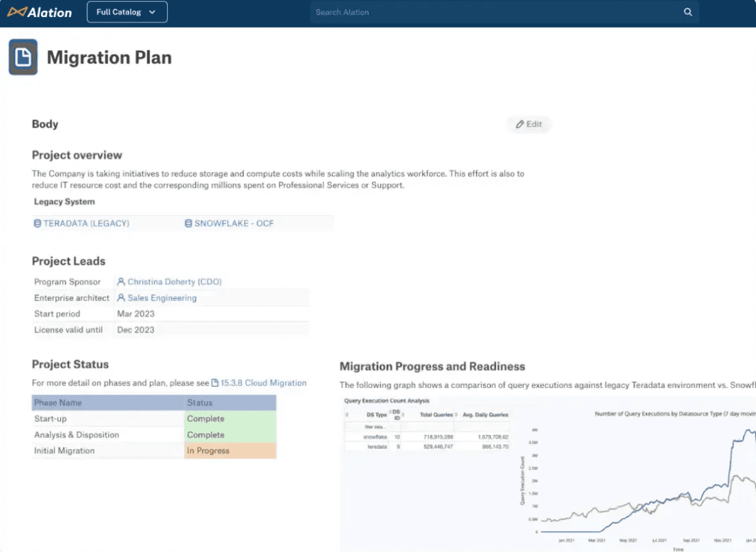Click the snowflake row in query table
The width and height of the screenshot is (756, 552).
(x=428, y=436)
